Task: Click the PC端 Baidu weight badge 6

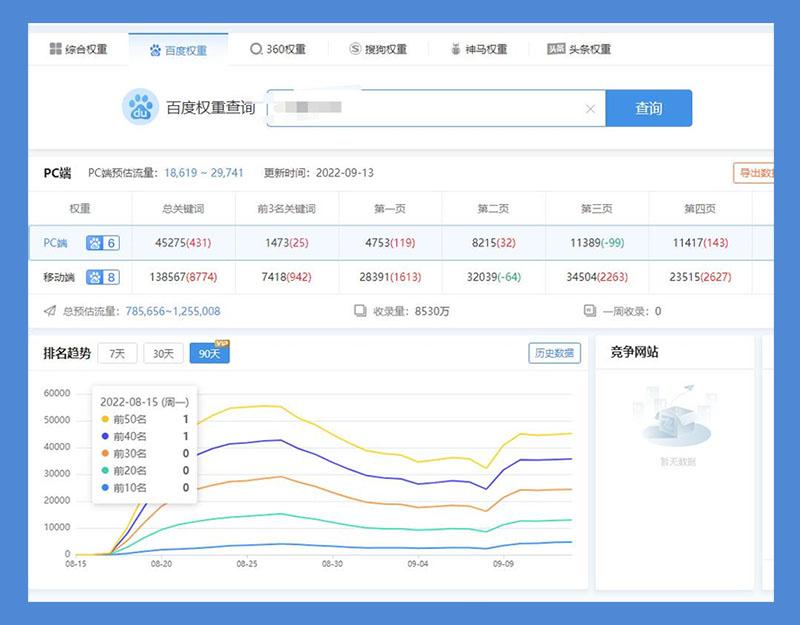Action: (x=102, y=243)
